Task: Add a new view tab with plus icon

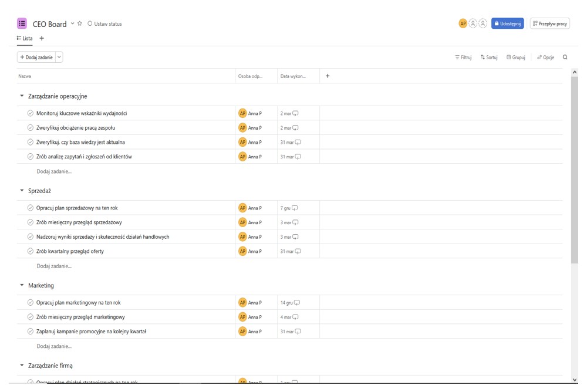Action: pyautogui.click(x=42, y=38)
